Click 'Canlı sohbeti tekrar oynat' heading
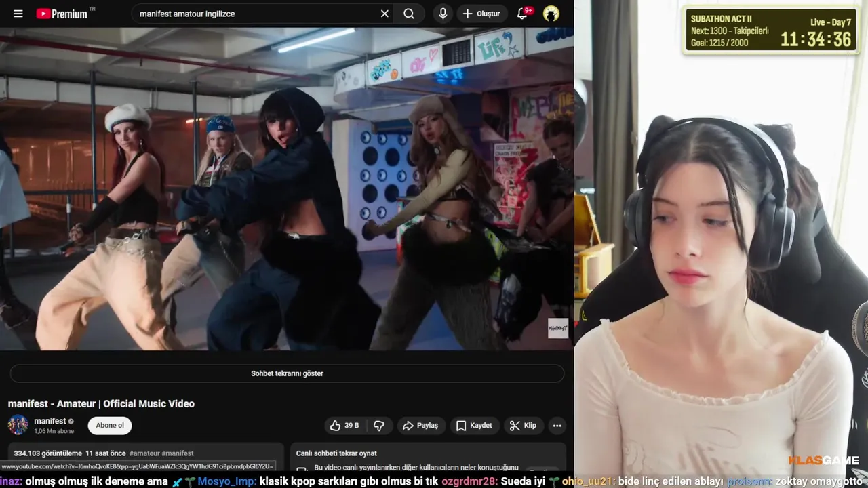Image resolution: width=868 pixels, height=488 pixels. click(336, 453)
